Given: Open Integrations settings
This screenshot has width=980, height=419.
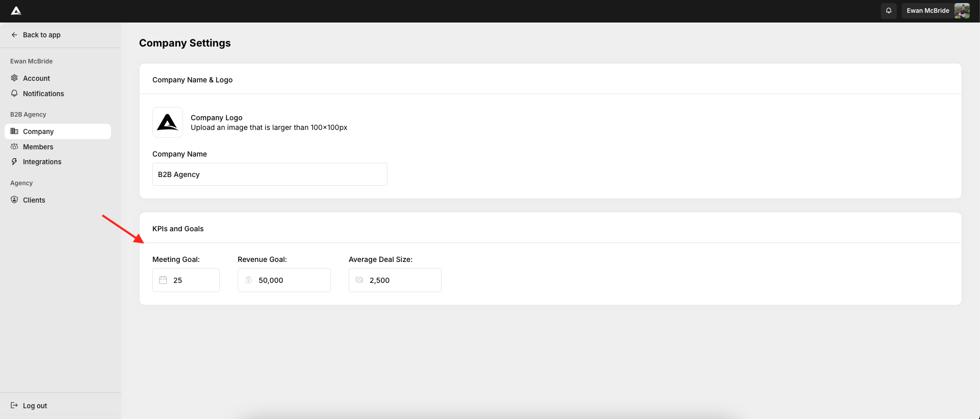Looking at the screenshot, I should pos(42,162).
